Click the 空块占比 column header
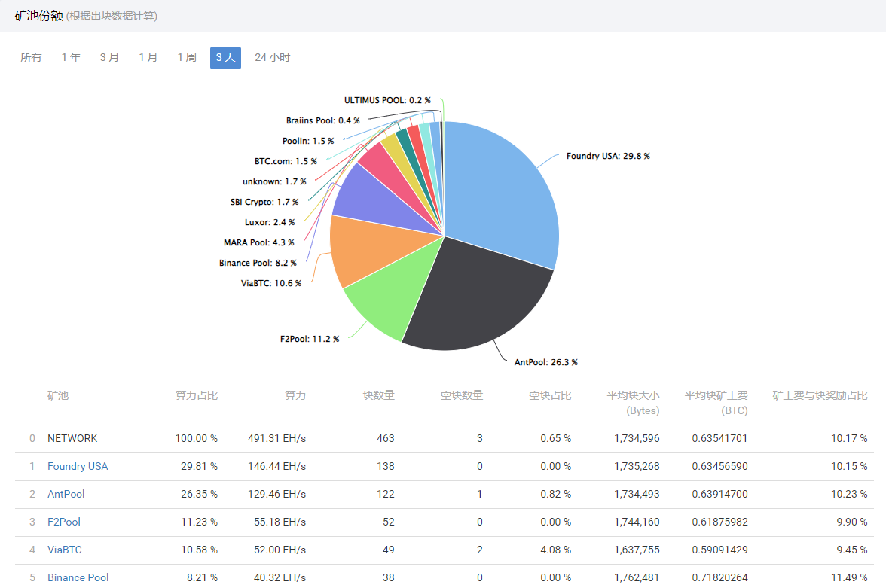The height and width of the screenshot is (588, 886). (549, 395)
